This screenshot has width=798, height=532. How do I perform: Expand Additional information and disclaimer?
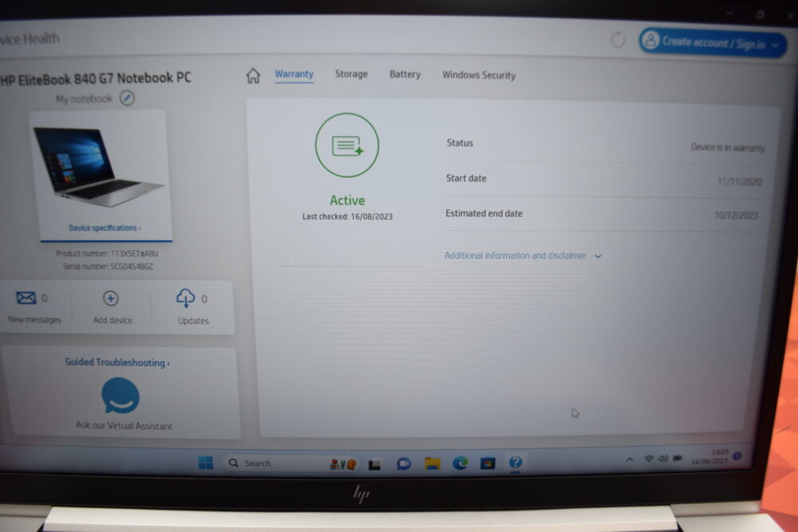523,255
